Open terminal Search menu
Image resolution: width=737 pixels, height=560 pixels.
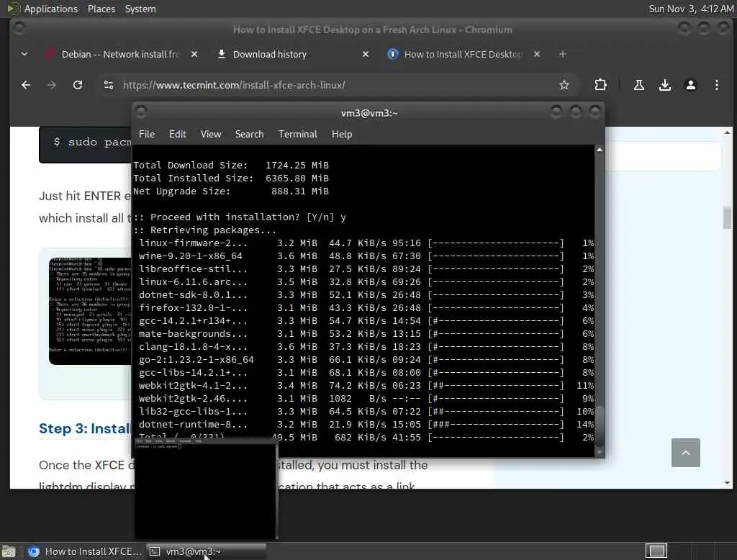coord(249,134)
